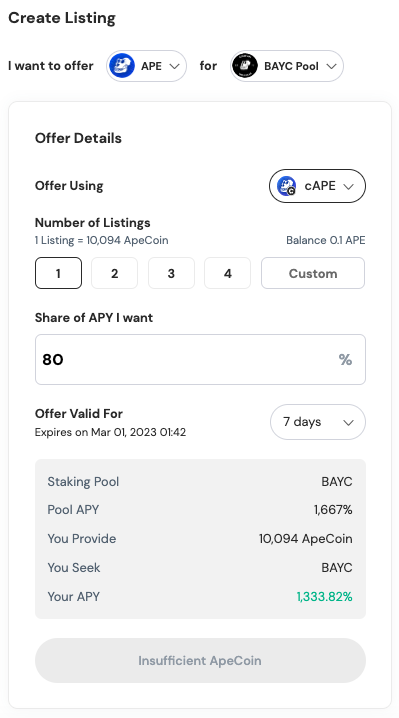The width and height of the screenshot is (399, 718).
Task: Click the Expires on date text
Action: point(110,432)
